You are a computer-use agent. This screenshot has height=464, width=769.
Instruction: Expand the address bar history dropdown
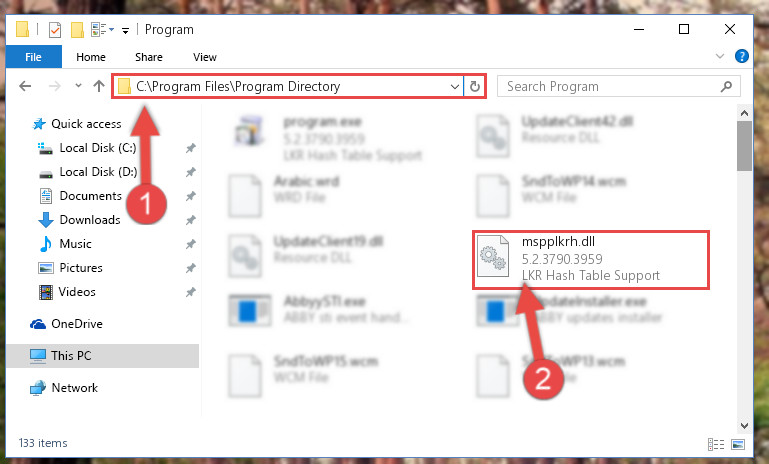[455, 87]
